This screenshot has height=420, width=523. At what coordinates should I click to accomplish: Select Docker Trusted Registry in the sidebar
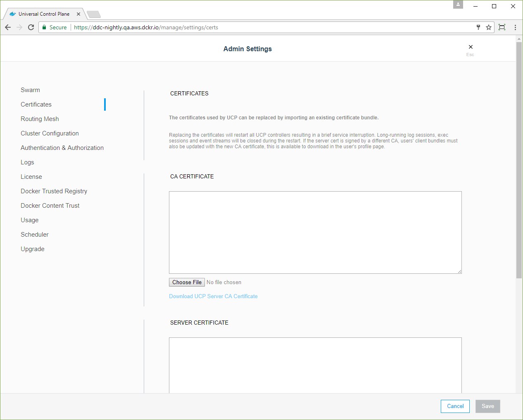click(54, 191)
